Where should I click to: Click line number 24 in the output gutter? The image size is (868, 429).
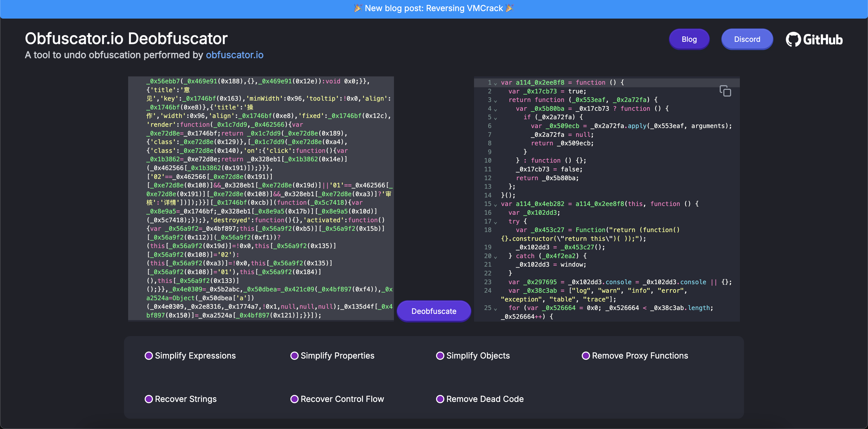coord(487,291)
